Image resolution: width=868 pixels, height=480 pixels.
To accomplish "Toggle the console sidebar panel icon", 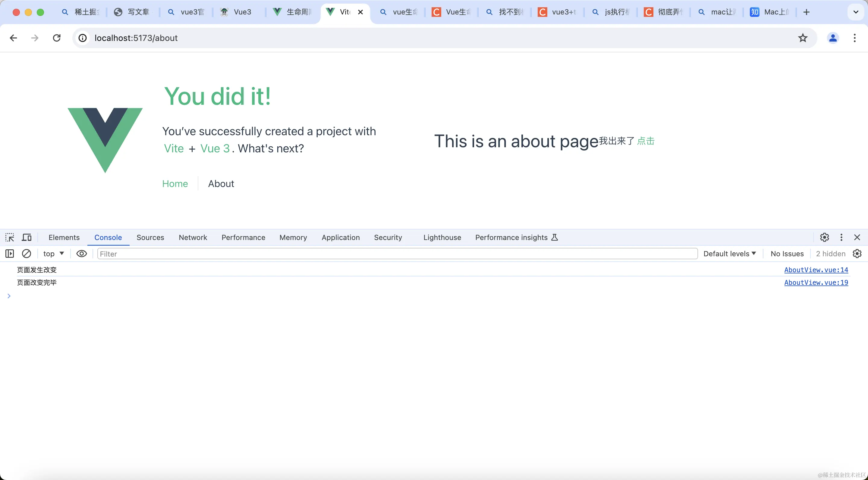I will [x=10, y=254].
